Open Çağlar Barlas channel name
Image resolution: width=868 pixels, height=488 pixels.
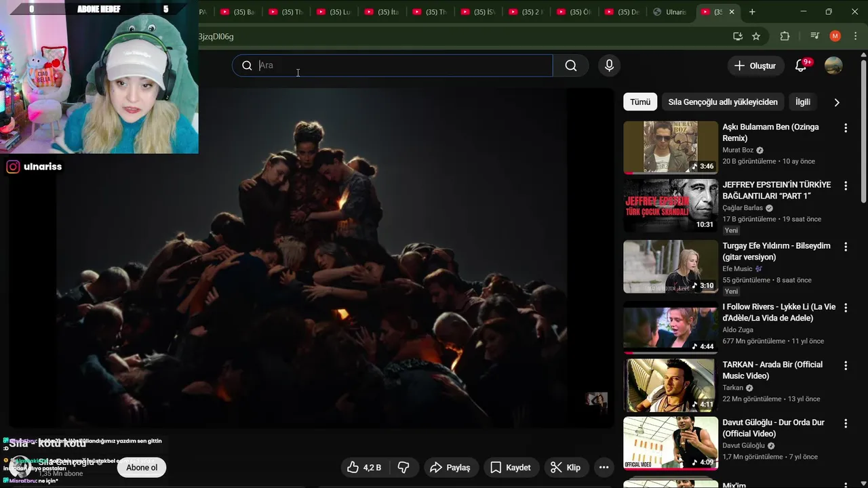[x=743, y=208]
